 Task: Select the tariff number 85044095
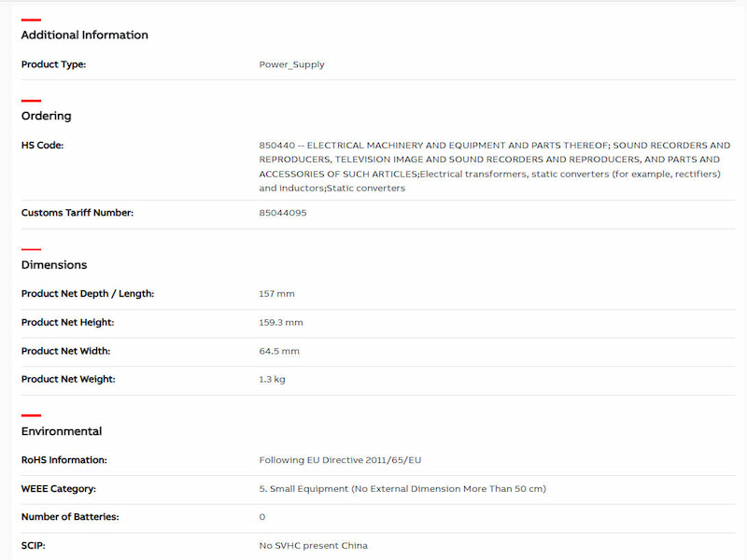point(282,213)
